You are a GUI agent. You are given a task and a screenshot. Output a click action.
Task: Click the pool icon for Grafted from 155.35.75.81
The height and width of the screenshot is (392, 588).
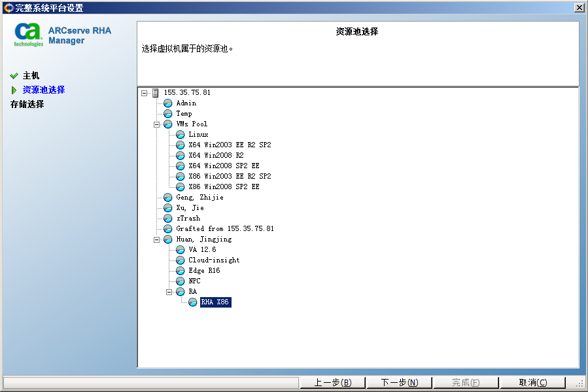coord(168,229)
